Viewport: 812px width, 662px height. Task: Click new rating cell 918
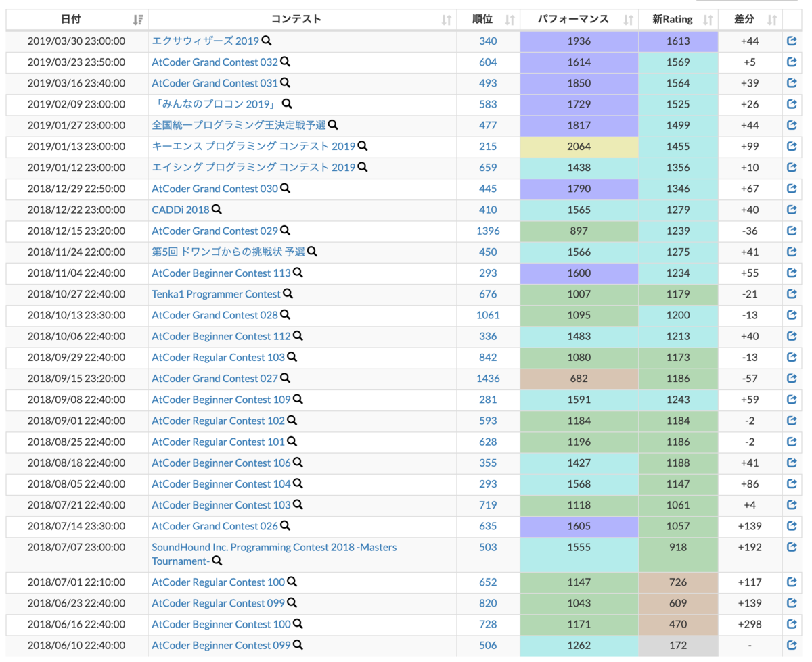pyautogui.click(x=678, y=554)
